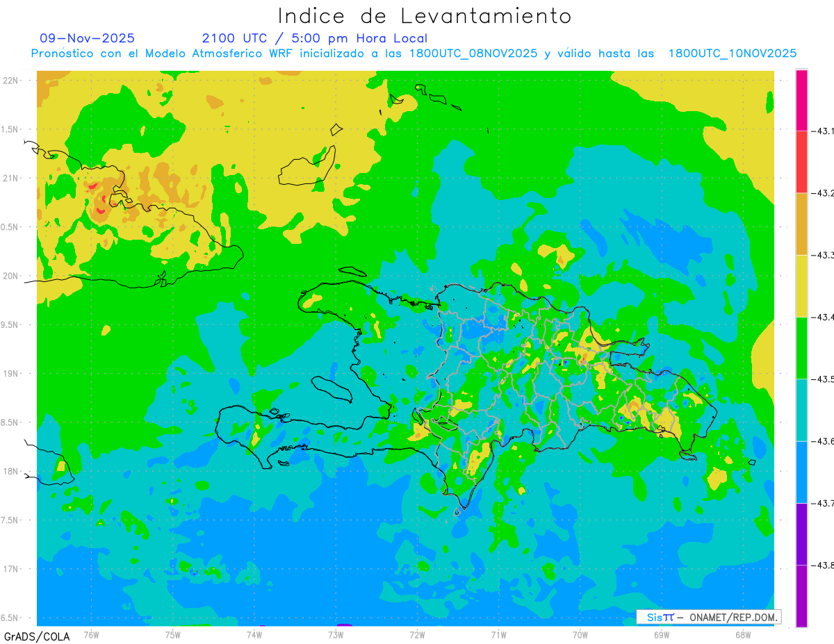The image size is (834, 644).
Task: Click the colorbar value '-43.5'
Action: [x=824, y=379]
